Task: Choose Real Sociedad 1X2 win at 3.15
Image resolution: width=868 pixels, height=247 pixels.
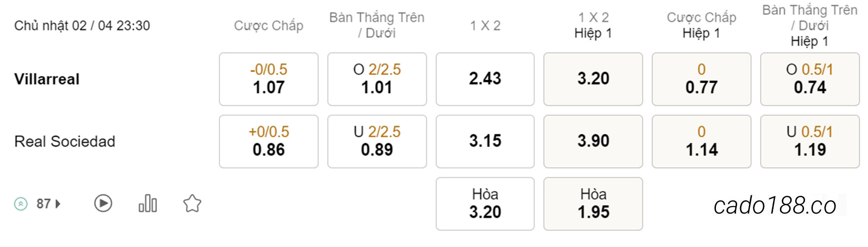Action: tap(485, 142)
